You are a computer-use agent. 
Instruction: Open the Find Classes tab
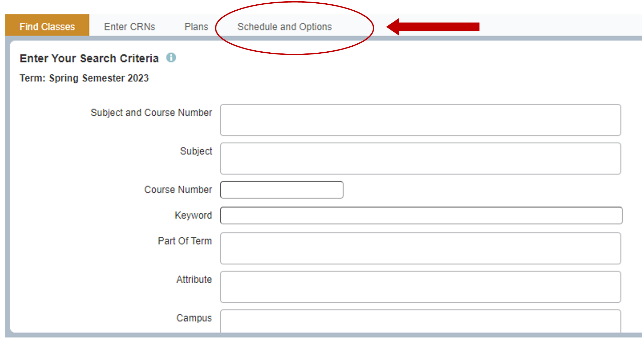47,26
